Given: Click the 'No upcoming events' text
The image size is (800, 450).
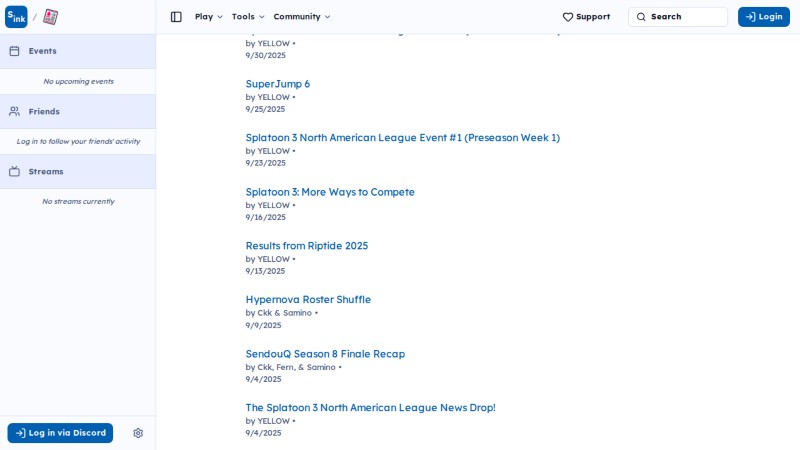Looking at the screenshot, I should [79, 81].
